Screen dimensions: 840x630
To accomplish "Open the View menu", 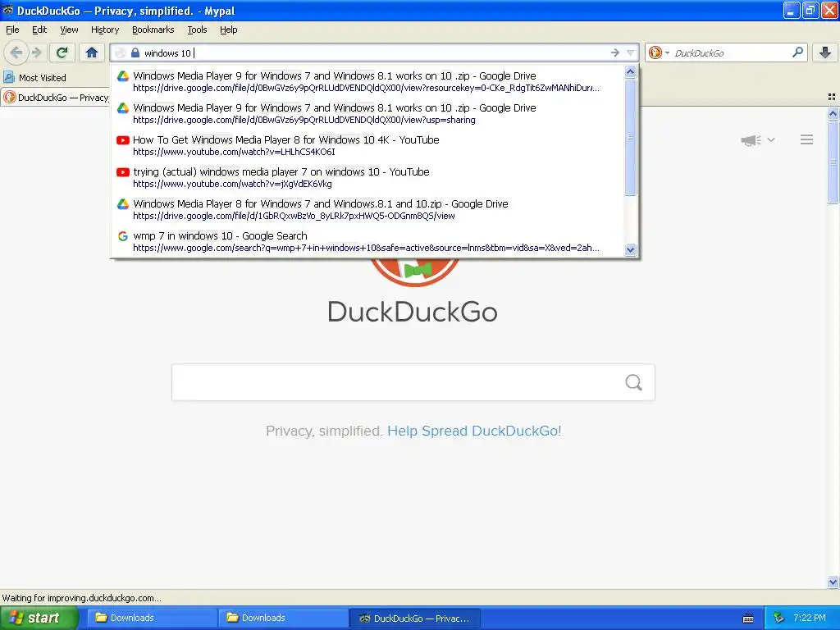I will [69, 30].
